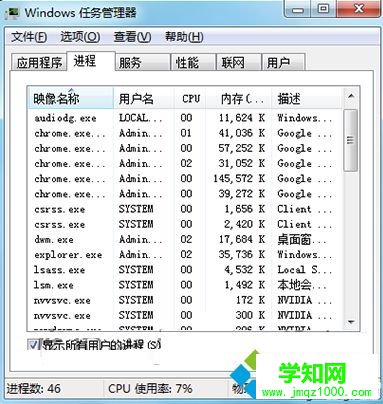Select chrome.exe using 41,036 K
The height and width of the screenshot is (404, 383).
[x=185, y=133]
